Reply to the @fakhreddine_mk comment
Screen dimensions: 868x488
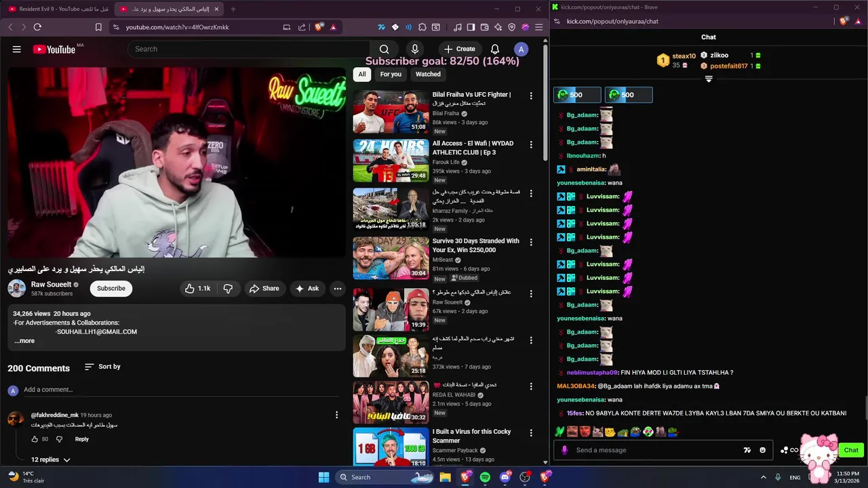pos(81,439)
